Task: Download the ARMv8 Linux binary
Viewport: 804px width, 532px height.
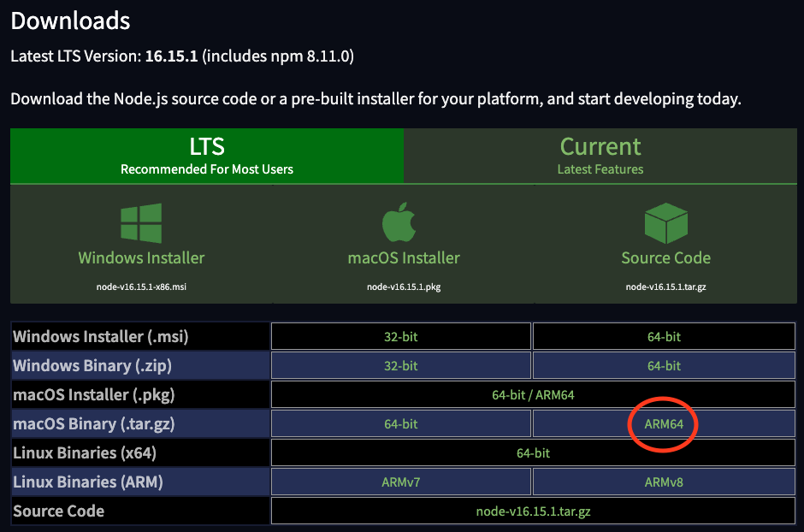Action: (x=664, y=482)
